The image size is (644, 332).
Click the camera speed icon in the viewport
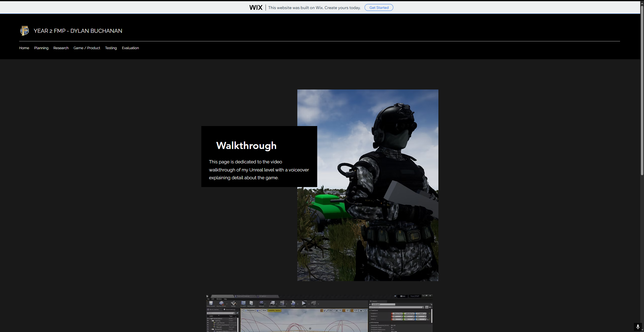[361, 311]
